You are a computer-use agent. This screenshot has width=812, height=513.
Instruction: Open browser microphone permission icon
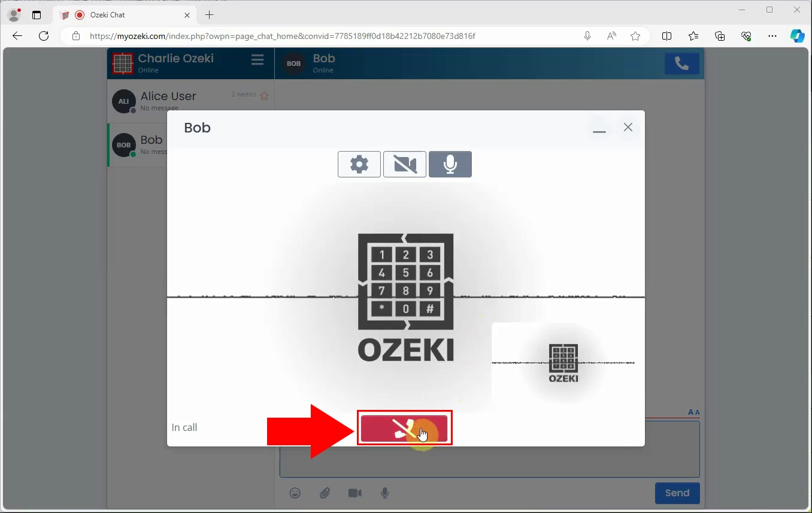(587, 36)
